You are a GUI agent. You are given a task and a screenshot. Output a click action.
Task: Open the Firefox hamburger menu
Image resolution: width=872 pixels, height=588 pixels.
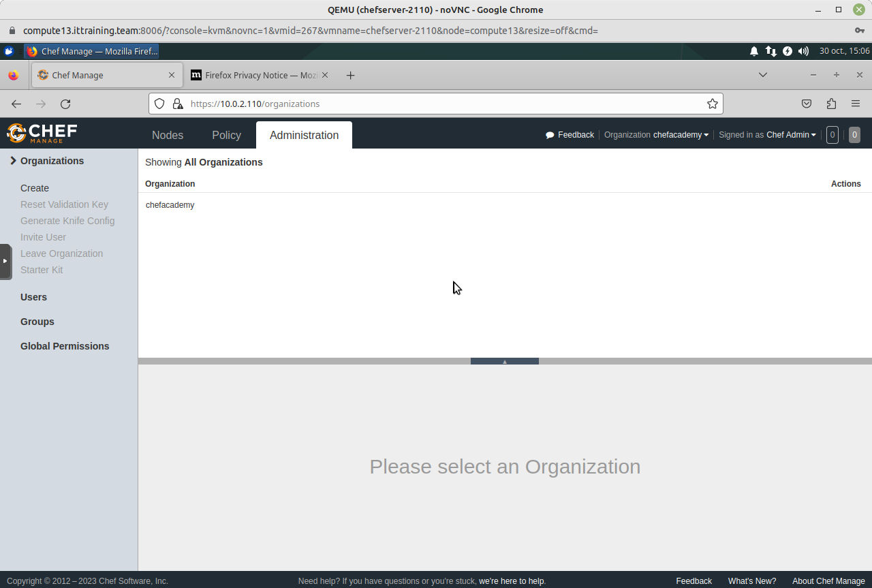(856, 104)
